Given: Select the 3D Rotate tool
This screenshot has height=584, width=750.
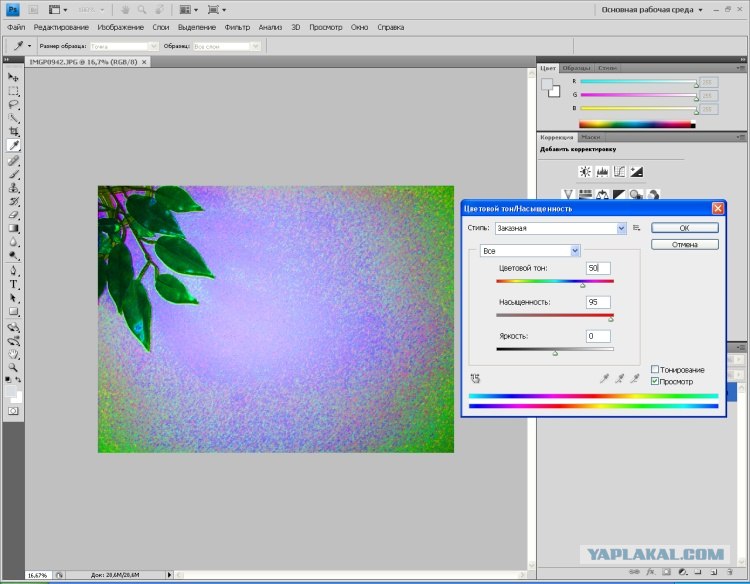Looking at the screenshot, I should [13, 327].
